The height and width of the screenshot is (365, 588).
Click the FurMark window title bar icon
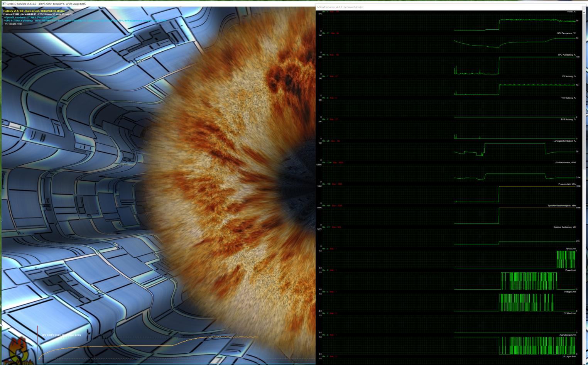(4, 3)
